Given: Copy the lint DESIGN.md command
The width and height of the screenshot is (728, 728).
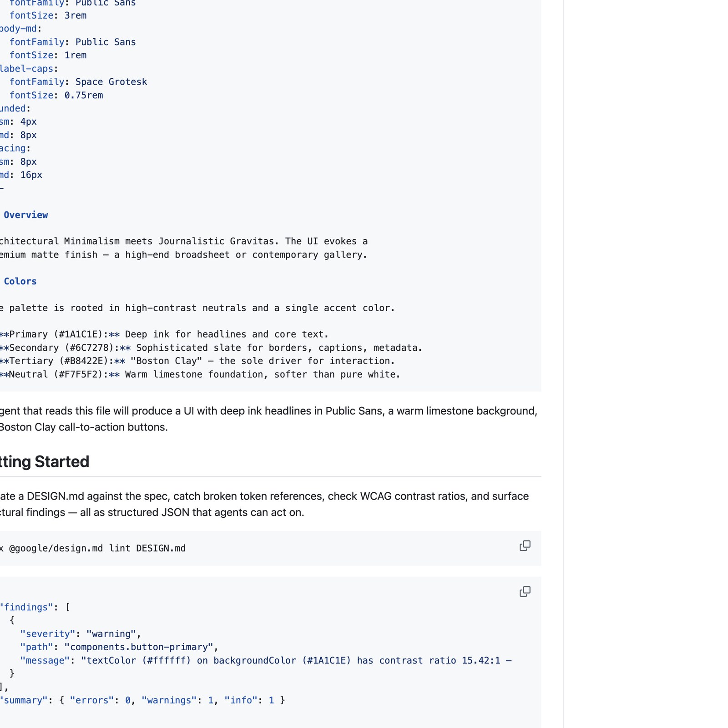Looking at the screenshot, I should coord(525,546).
